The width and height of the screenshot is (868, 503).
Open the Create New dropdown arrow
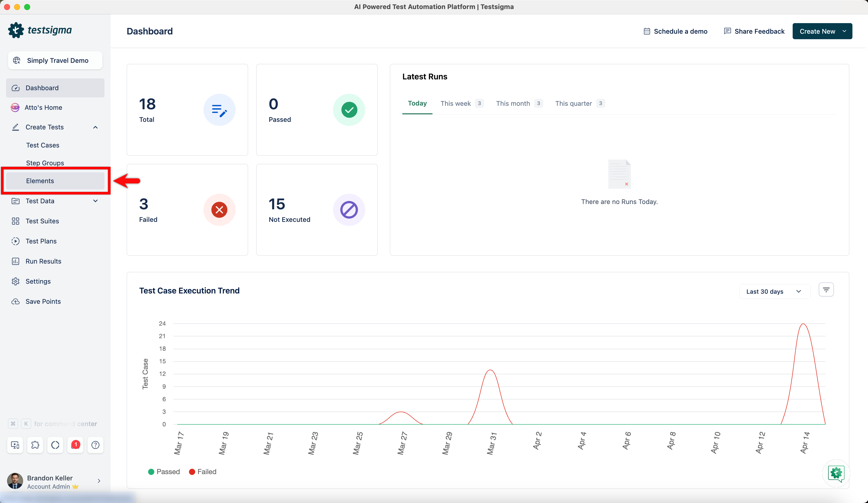pyautogui.click(x=844, y=31)
